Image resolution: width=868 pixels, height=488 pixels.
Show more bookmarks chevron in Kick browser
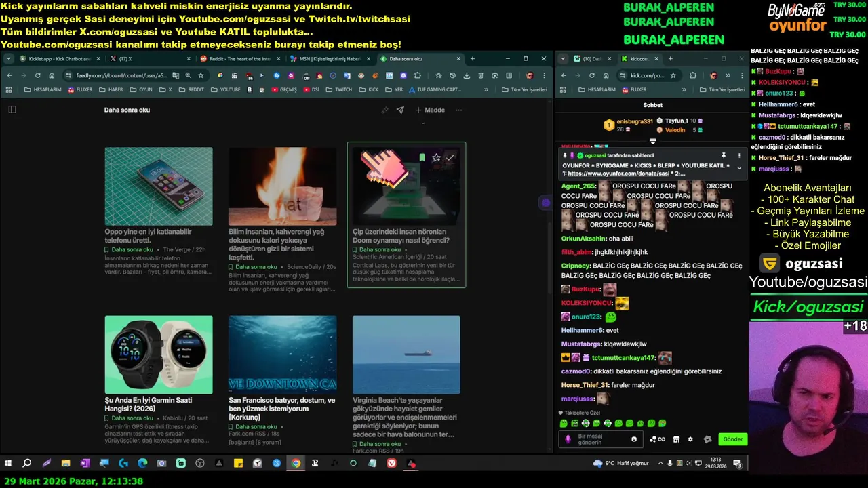click(684, 89)
